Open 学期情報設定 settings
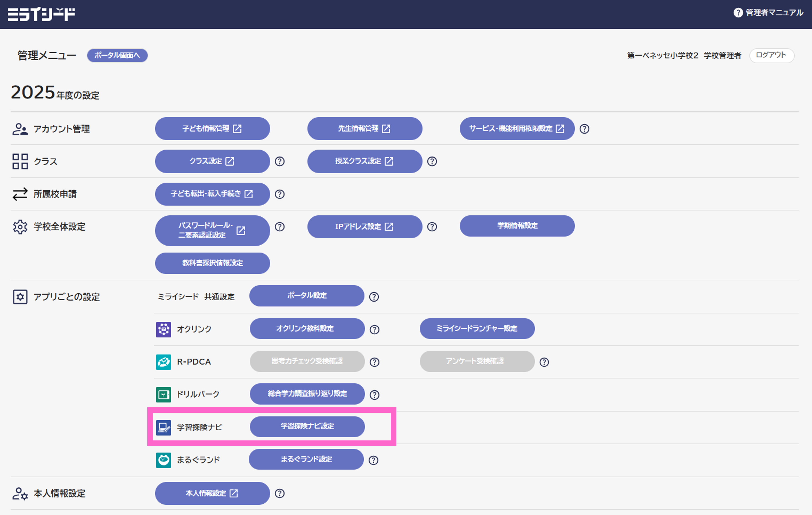The height and width of the screenshot is (515, 812). pos(517,226)
